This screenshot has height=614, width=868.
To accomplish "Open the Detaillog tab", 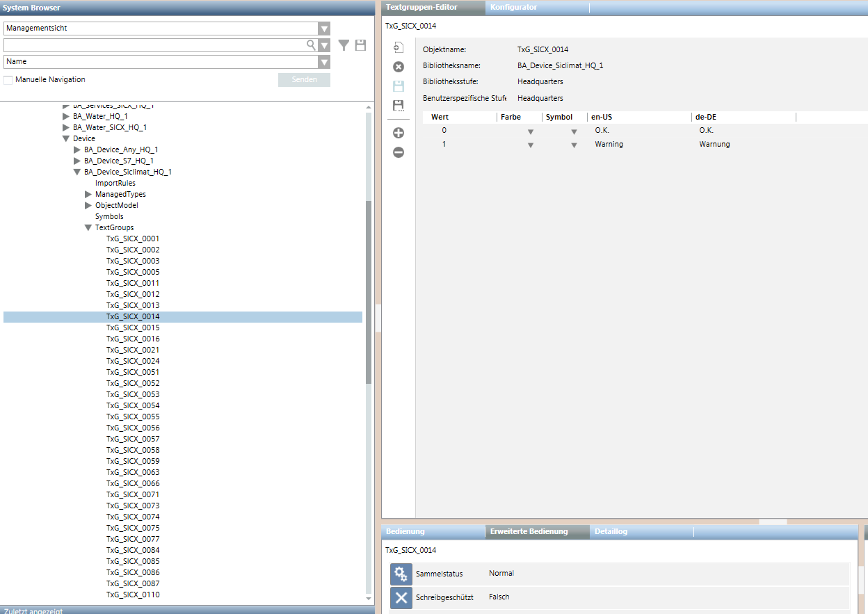I will tap(610, 531).
